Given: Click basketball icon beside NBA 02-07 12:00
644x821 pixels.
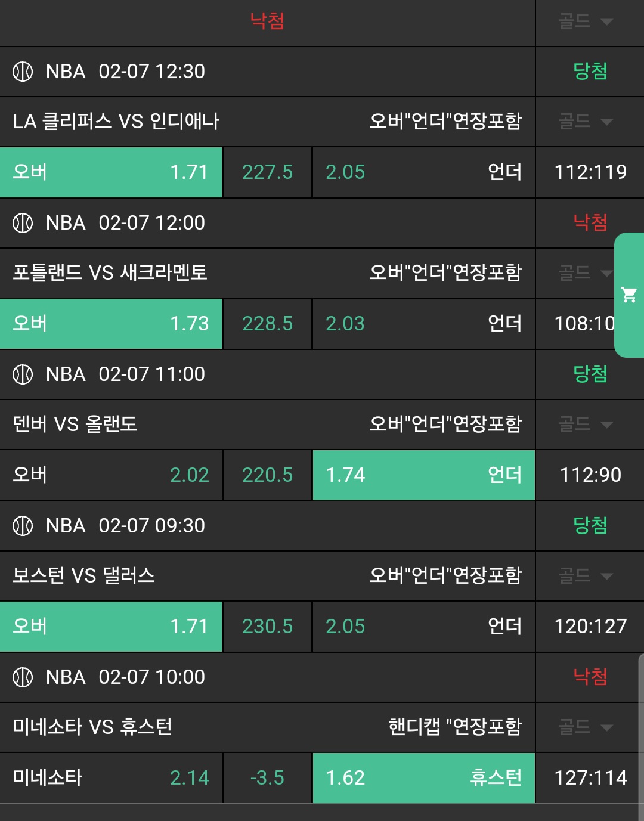Looking at the screenshot, I should 23,223.
